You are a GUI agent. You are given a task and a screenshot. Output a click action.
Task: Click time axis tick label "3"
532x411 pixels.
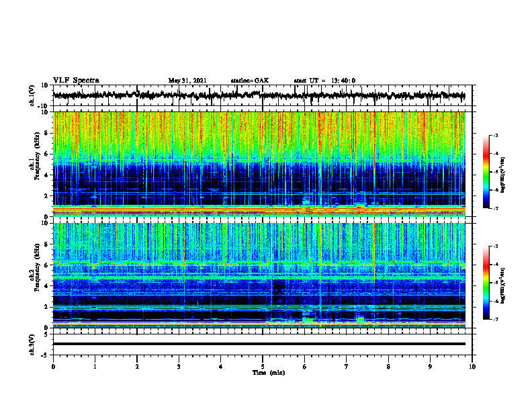click(x=179, y=367)
